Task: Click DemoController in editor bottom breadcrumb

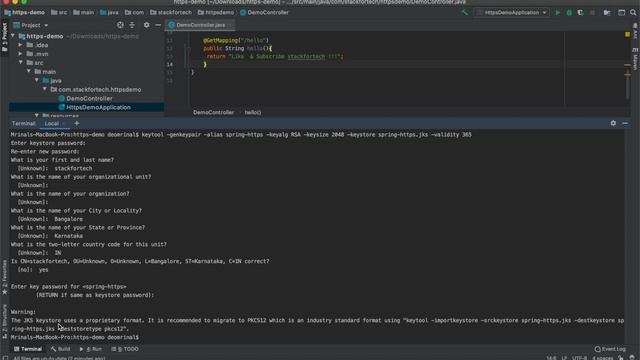Action: point(213,112)
